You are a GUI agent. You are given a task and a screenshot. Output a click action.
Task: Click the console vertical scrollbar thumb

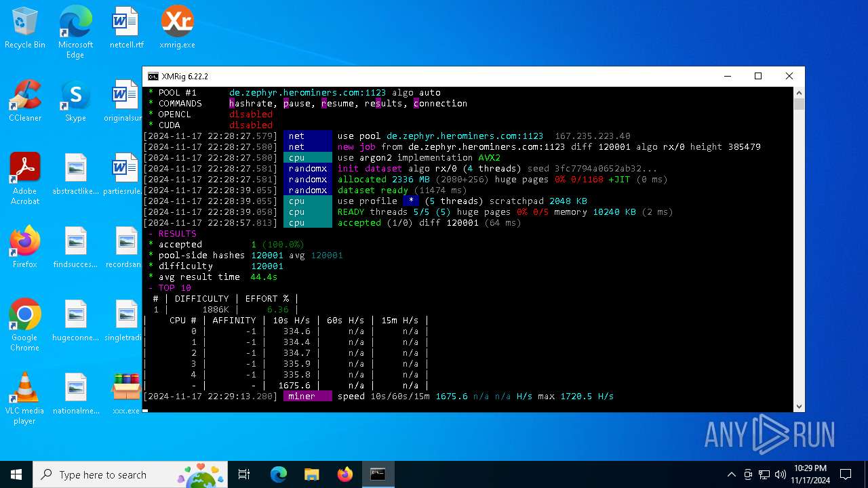click(799, 104)
